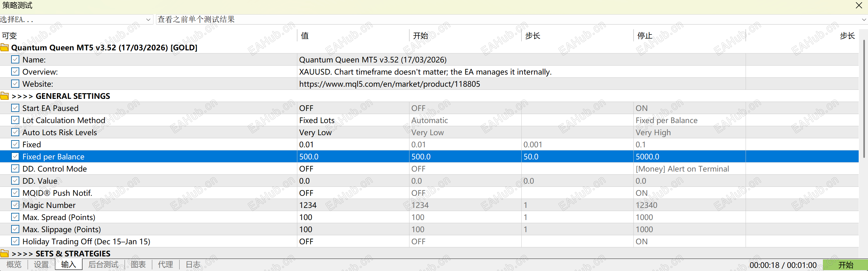
Task: Toggle the DD. Control Mode checkbox
Action: (15, 169)
